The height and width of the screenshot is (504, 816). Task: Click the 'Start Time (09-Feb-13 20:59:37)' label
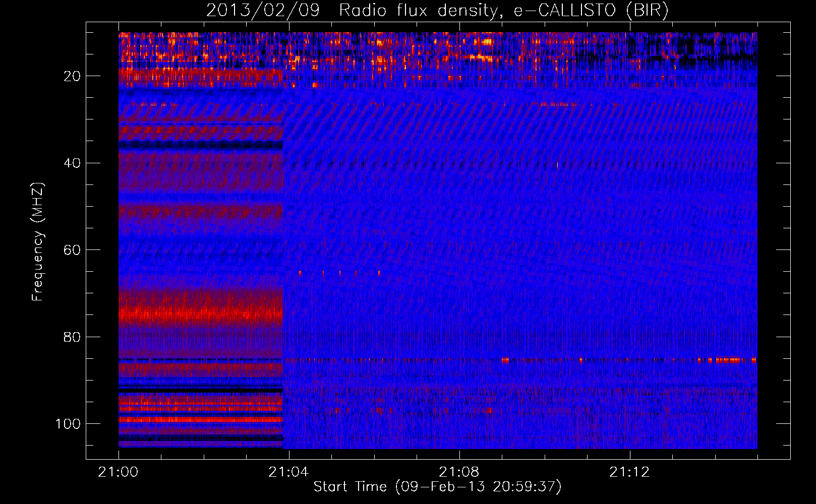click(x=437, y=487)
